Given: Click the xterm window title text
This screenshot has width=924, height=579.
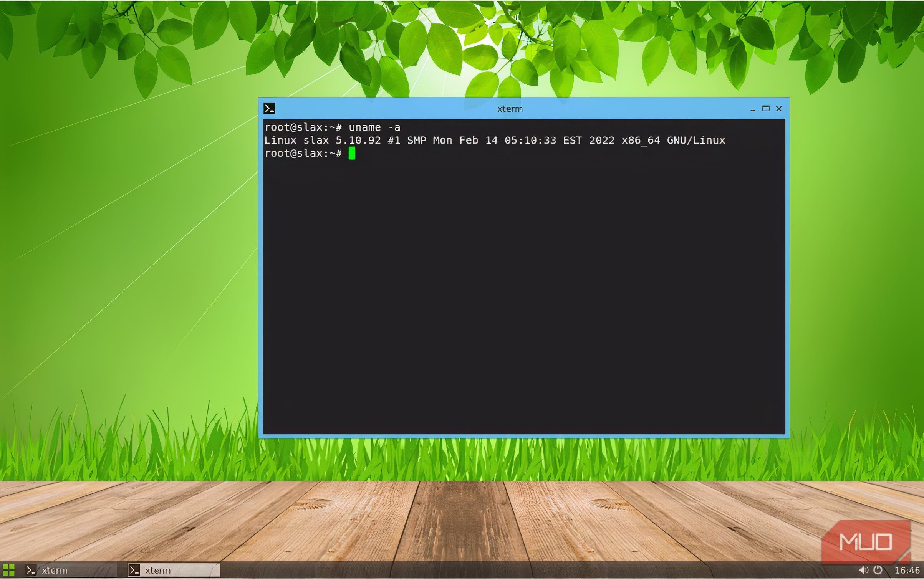Looking at the screenshot, I should tap(510, 109).
